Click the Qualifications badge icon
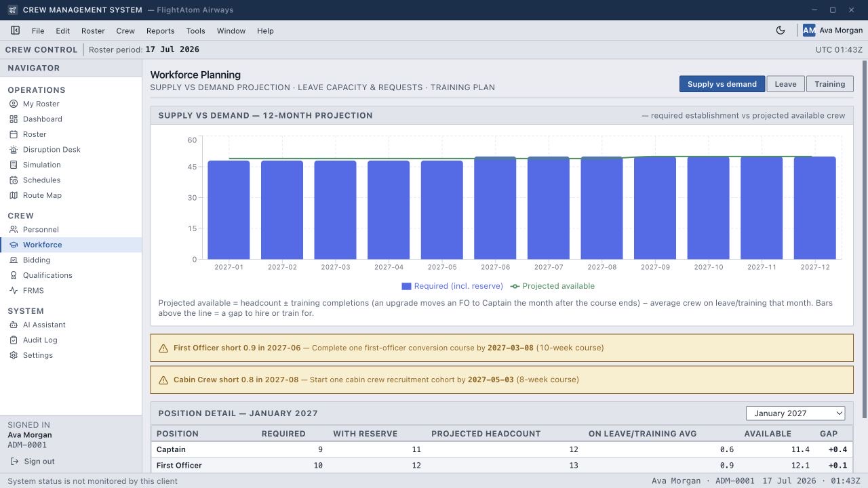This screenshot has width=868, height=488. (x=14, y=275)
